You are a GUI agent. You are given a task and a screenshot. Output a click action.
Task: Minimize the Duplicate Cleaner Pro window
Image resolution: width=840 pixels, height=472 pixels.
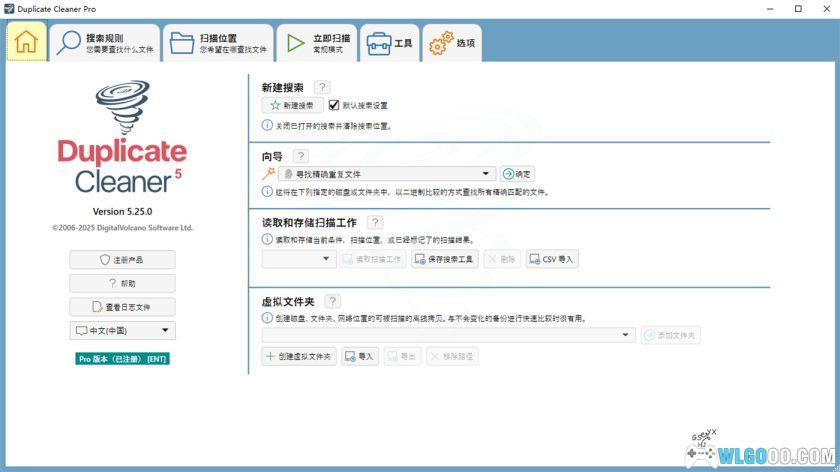click(770, 9)
